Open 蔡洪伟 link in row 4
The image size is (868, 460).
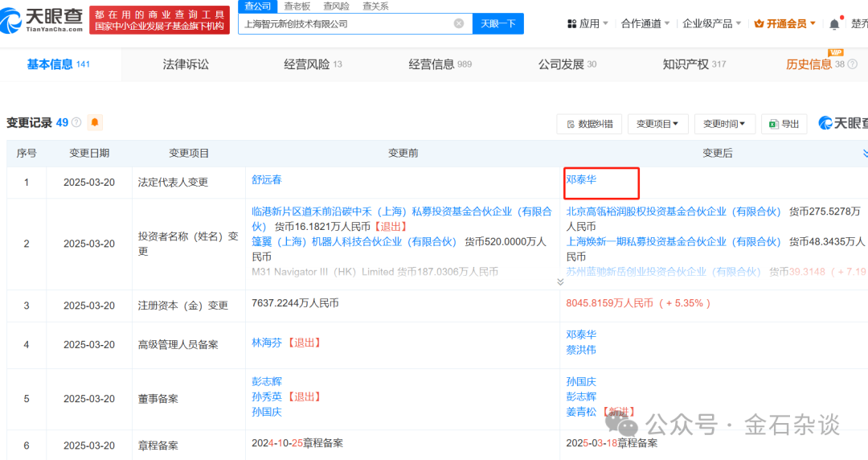pyautogui.click(x=581, y=350)
